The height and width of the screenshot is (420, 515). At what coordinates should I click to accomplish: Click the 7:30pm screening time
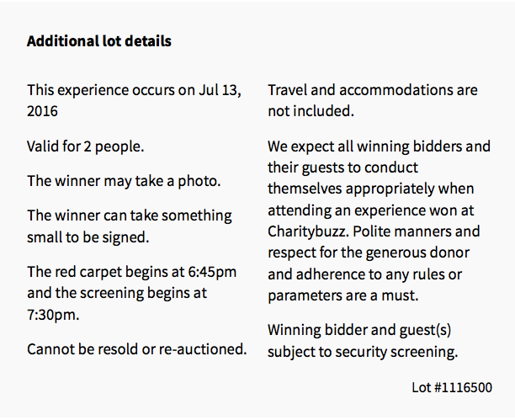point(53,315)
